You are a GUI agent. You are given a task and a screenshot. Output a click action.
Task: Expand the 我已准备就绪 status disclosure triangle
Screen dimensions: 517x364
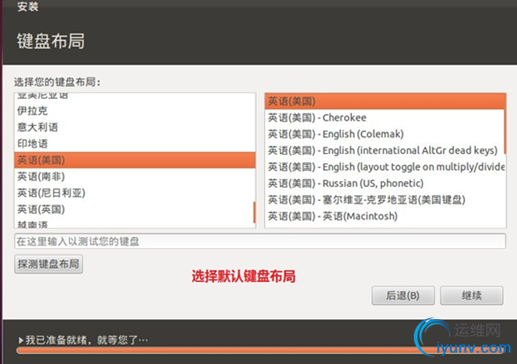[x=21, y=340]
